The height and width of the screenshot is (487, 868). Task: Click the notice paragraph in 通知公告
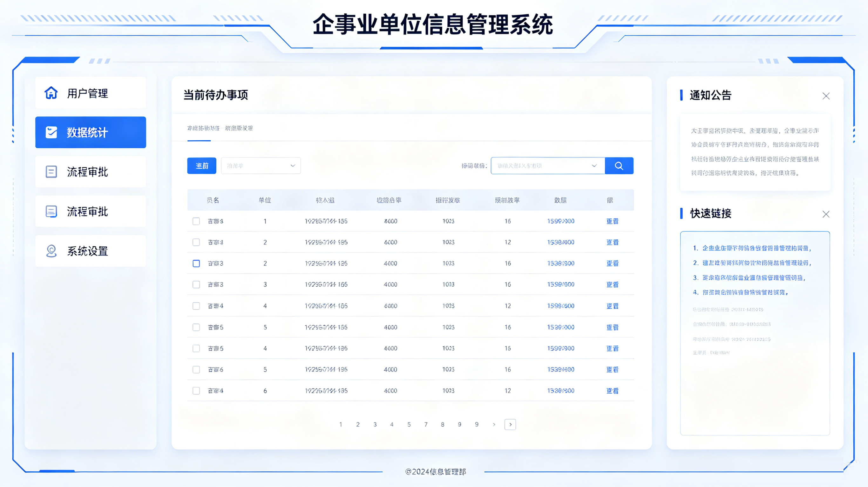(x=755, y=151)
